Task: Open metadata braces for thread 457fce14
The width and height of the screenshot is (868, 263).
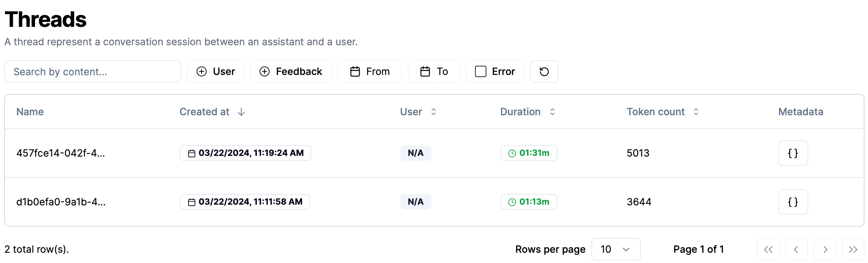Action: click(x=793, y=153)
